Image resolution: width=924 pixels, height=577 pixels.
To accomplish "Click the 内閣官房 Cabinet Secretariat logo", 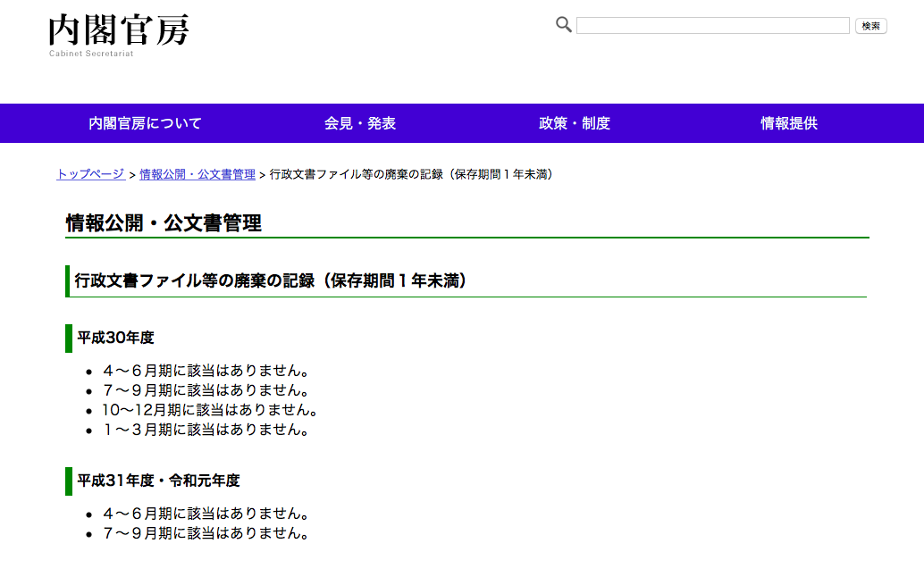I will click(119, 36).
